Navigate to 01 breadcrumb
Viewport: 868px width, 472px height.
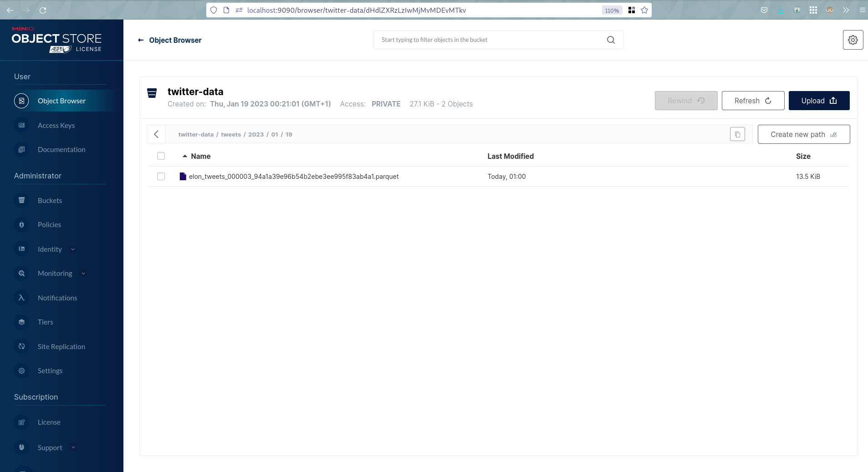(275, 134)
